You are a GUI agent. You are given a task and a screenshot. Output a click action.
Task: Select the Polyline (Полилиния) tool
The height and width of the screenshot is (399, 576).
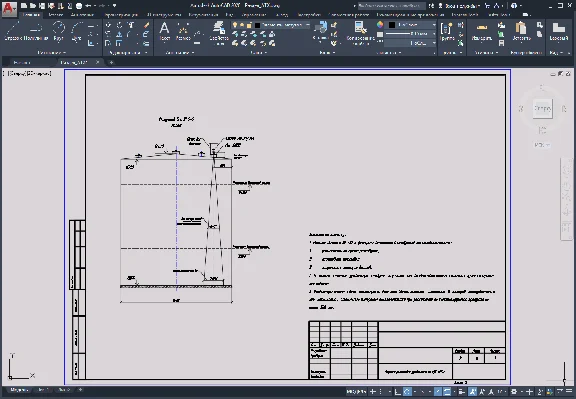36,31
